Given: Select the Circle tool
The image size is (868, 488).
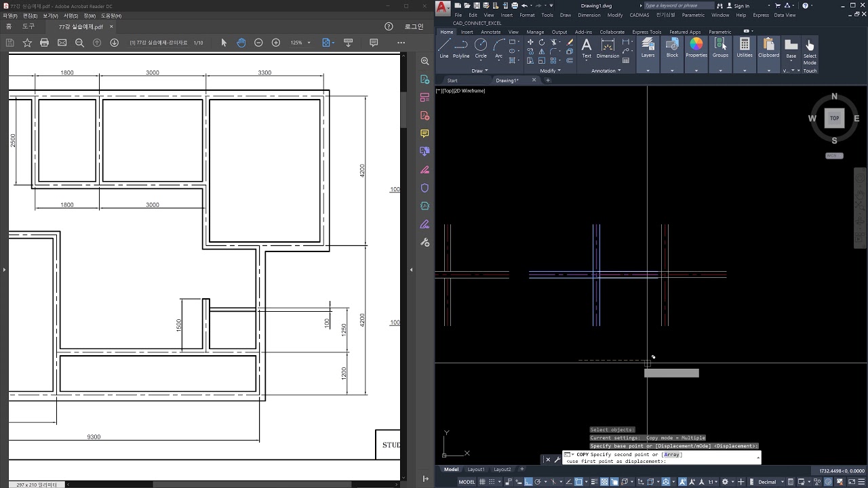Looking at the screenshot, I should pyautogui.click(x=481, y=48).
